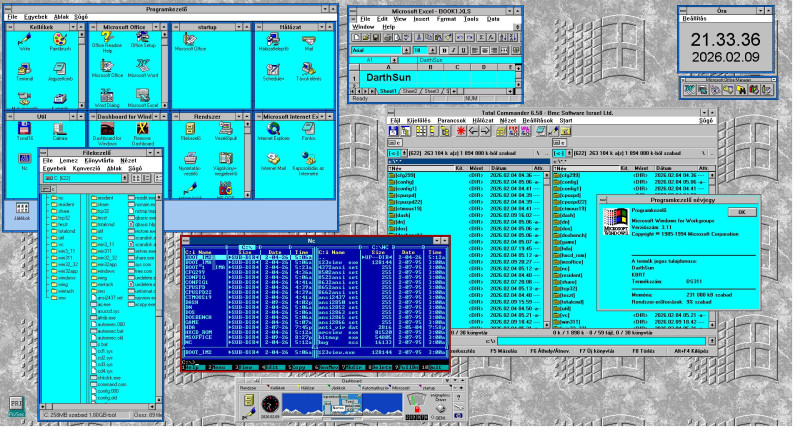Open Excel Name Box dropdown arrow
800x434 pixels.
(x=394, y=60)
